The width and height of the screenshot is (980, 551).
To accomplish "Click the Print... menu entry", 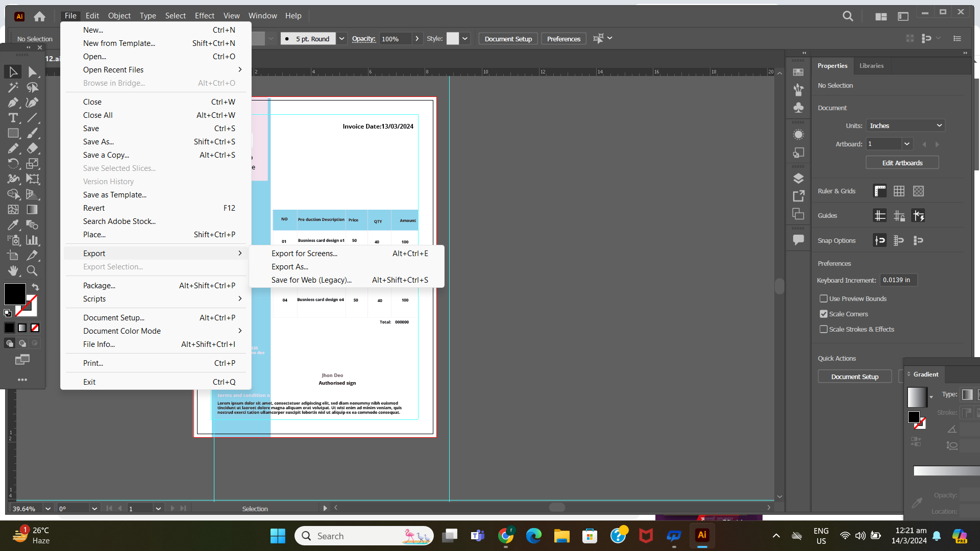I will (93, 363).
